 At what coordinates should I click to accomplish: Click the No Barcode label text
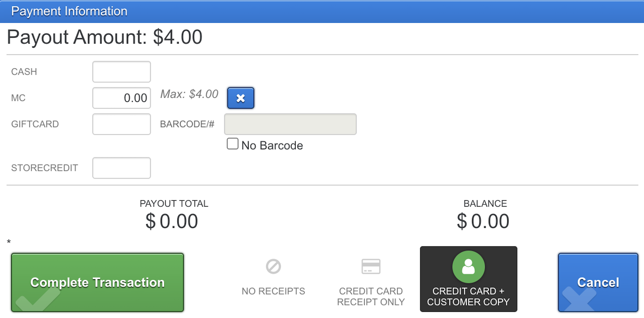point(272,146)
